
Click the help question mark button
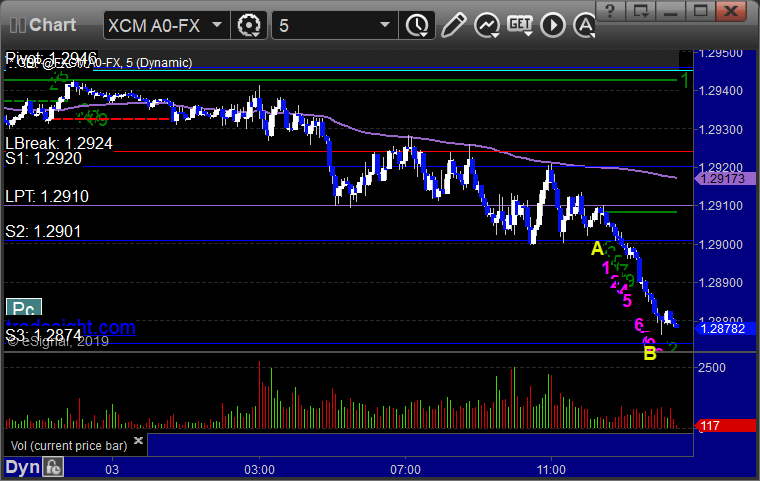tap(610, 11)
